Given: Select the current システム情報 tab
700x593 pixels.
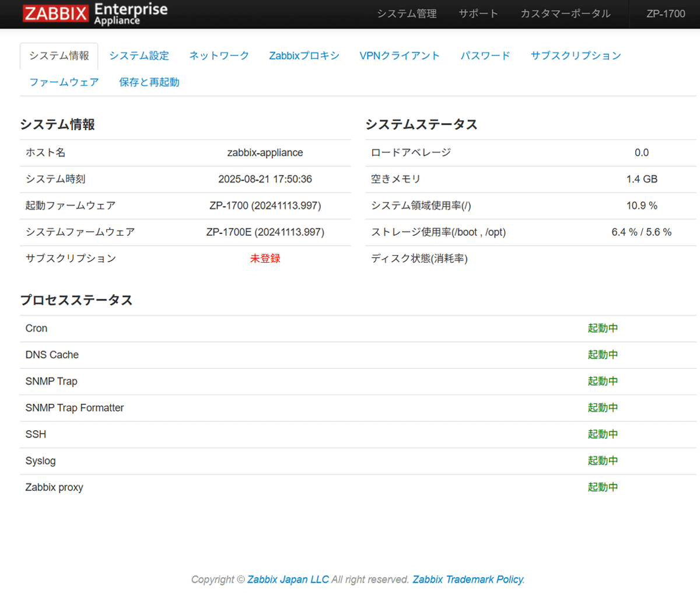Looking at the screenshot, I should (58, 55).
